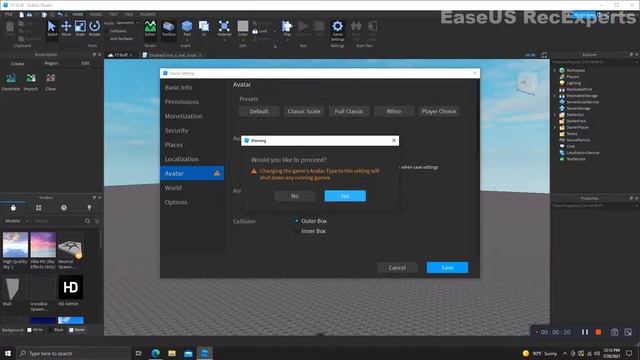640x360 pixels.
Task: Open Material dropdown arrow
Action: coord(224,40)
